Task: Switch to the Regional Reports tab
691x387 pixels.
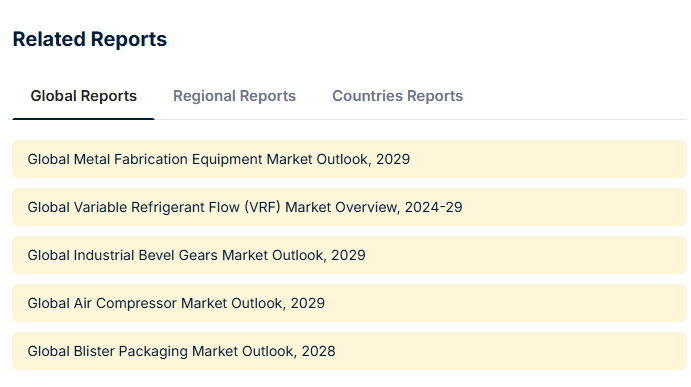Action: [234, 96]
